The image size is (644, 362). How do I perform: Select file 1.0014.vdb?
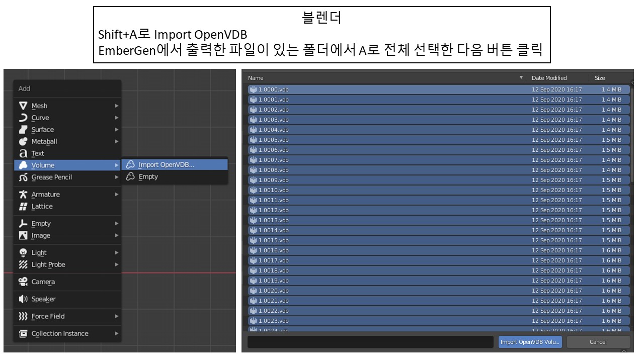(x=439, y=230)
